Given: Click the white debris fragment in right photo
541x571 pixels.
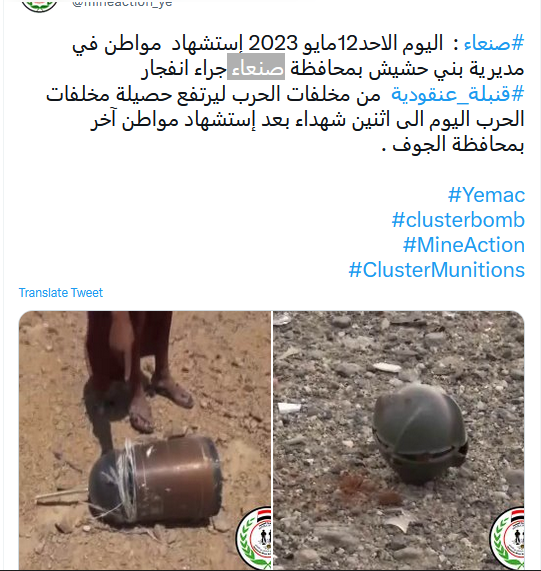Looking at the screenshot, I should pos(387,367).
